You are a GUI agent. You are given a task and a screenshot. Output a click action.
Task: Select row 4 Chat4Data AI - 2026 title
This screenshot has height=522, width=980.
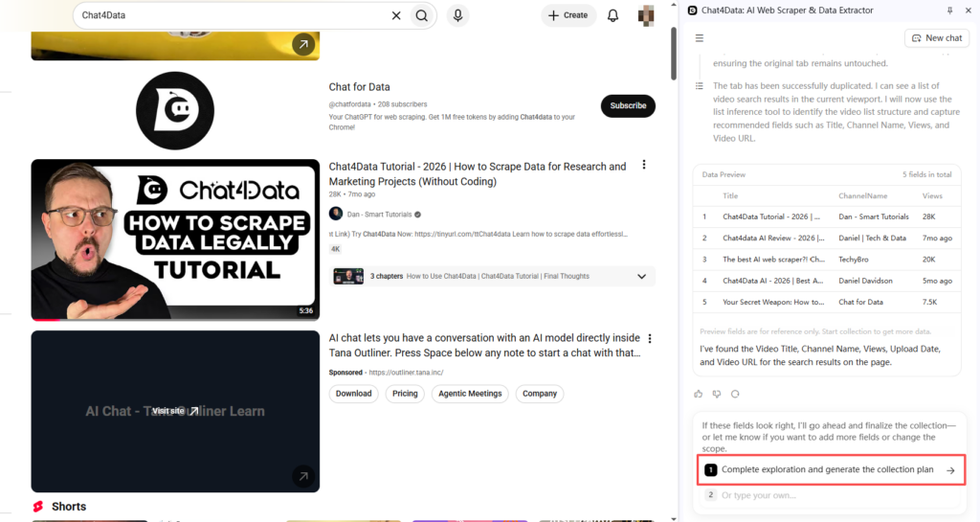(x=773, y=281)
